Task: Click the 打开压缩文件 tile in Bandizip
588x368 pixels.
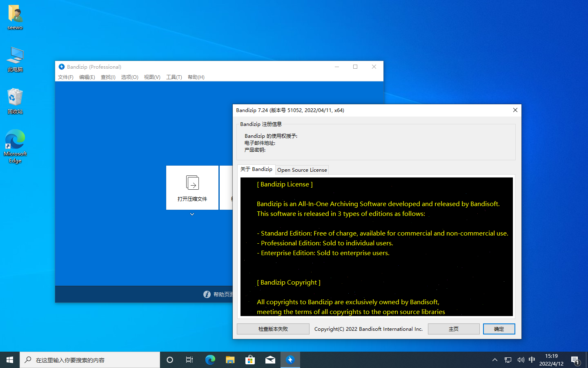Action: click(192, 188)
